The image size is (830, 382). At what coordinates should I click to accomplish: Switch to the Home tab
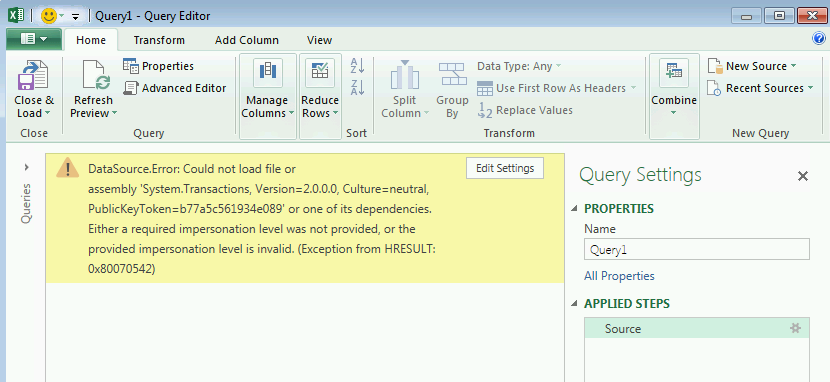coord(91,40)
